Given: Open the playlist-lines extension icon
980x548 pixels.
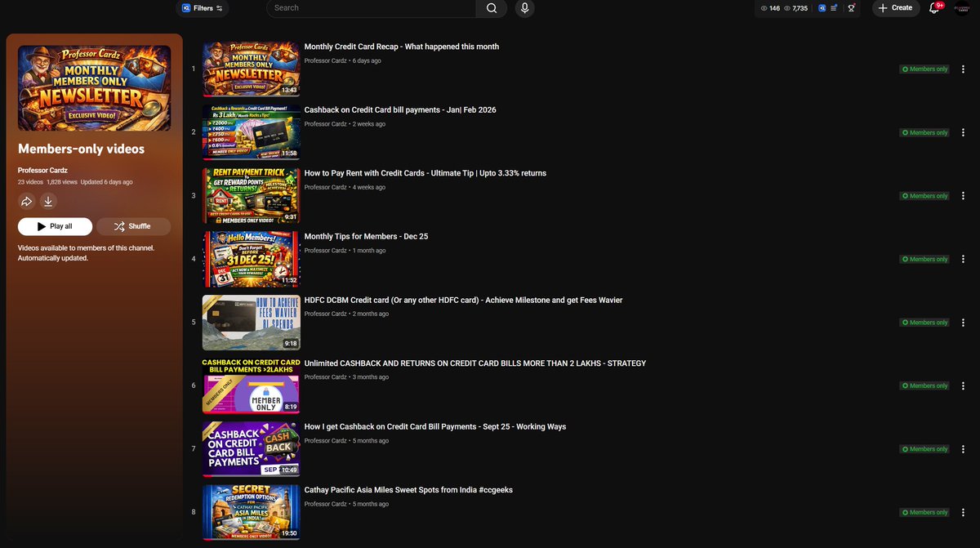Looking at the screenshot, I should point(834,8).
